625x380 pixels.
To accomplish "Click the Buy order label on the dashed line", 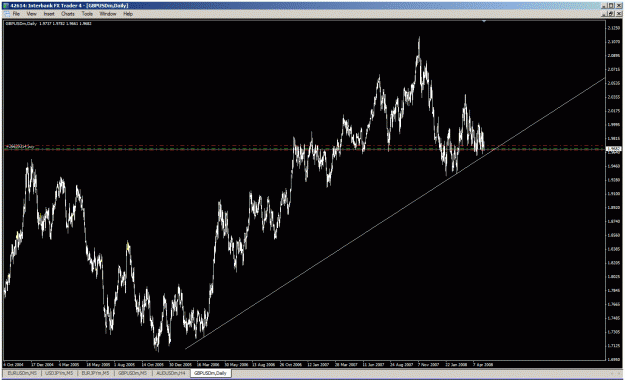I will click(x=20, y=147).
